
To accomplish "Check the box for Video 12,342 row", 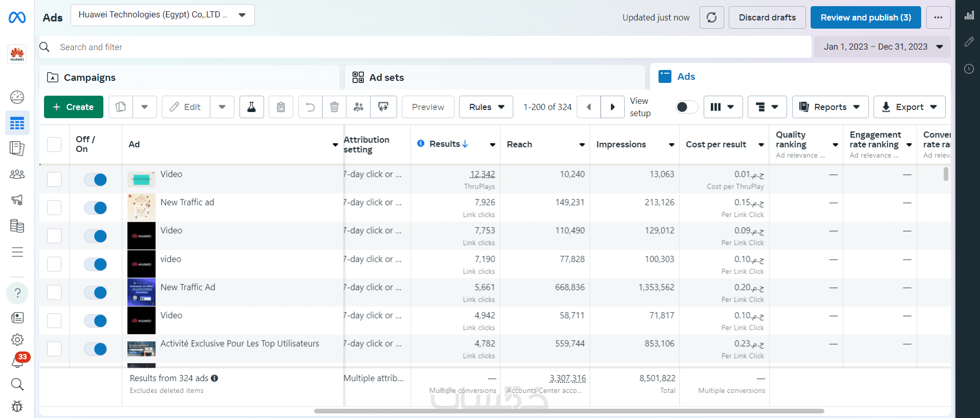I will click(54, 180).
